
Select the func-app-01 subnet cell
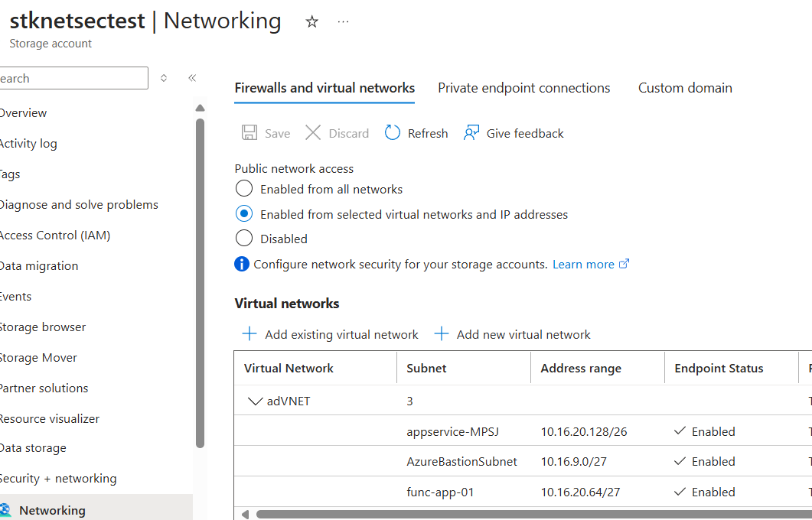(x=440, y=492)
